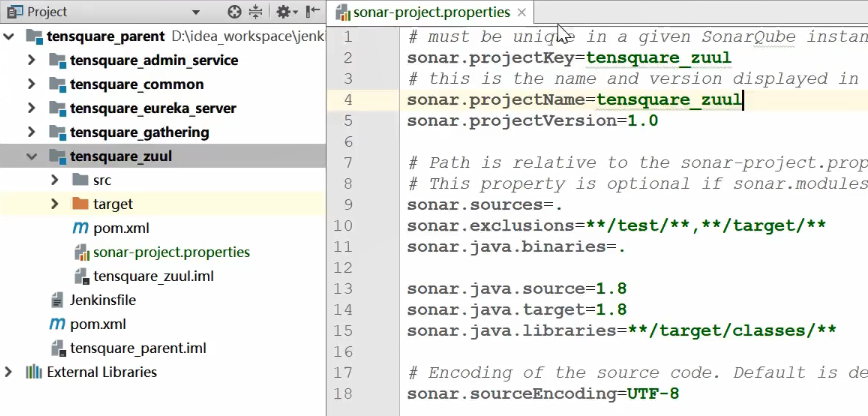Click the Maven icon of parent pom.xml
The width and height of the screenshot is (868, 416).
pos(57,324)
